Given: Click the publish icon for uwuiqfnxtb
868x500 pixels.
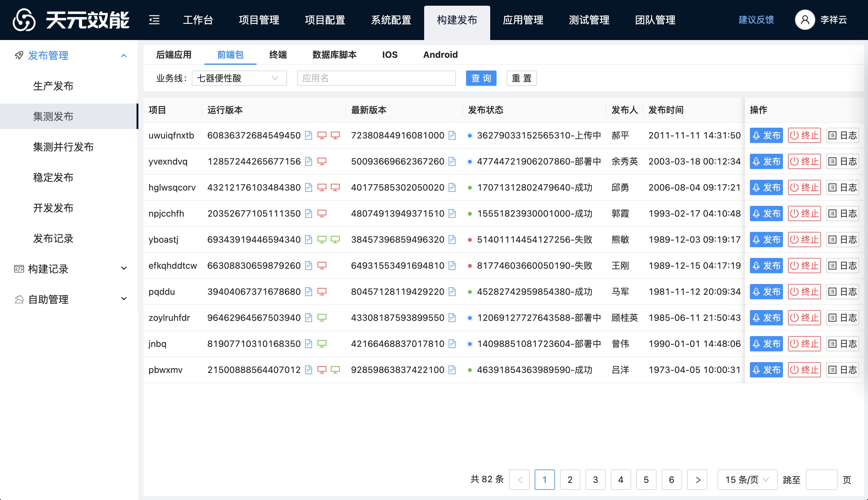Looking at the screenshot, I should (x=766, y=135).
